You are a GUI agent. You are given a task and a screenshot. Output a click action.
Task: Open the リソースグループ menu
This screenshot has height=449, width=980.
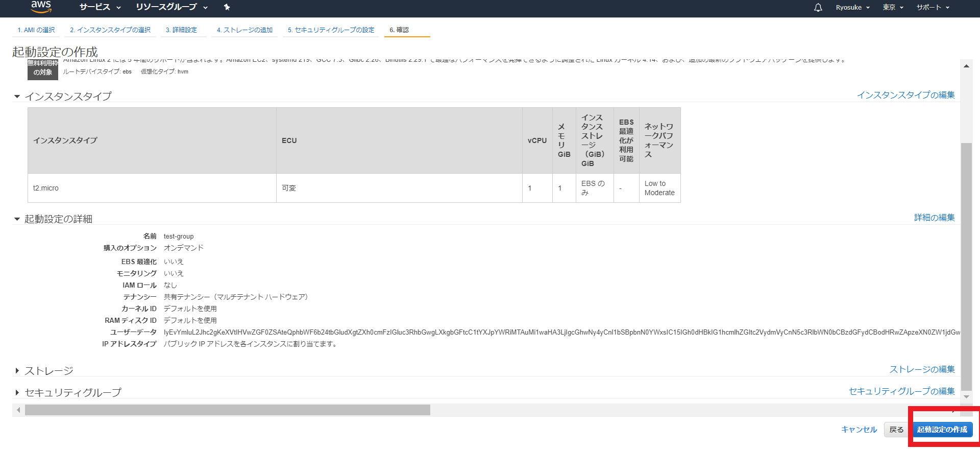(172, 7)
